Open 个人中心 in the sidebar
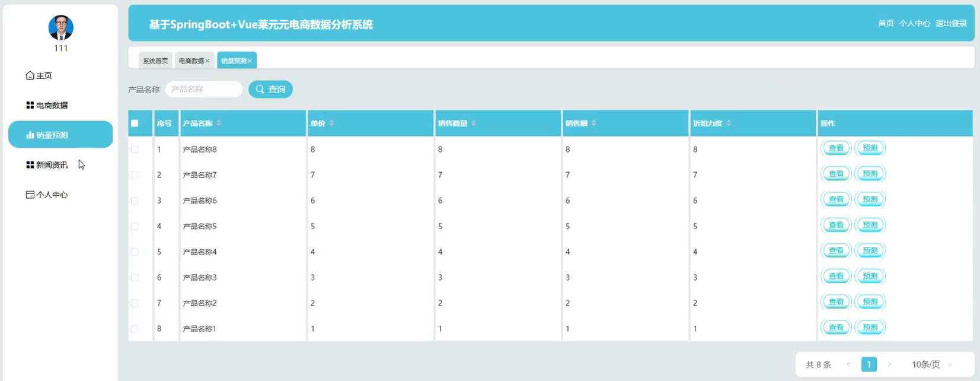This screenshot has width=980, height=381. pyautogui.click(x=47, y=195)
